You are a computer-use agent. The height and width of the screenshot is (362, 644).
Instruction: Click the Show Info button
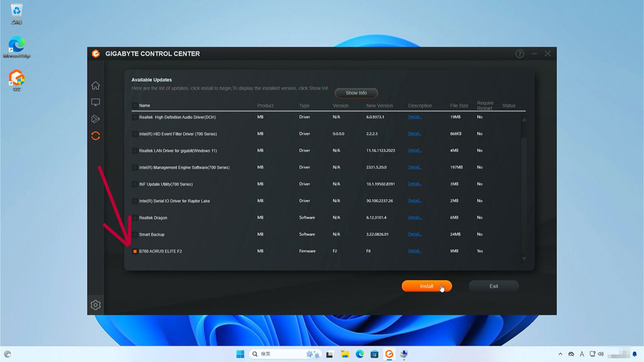point(356,93)
